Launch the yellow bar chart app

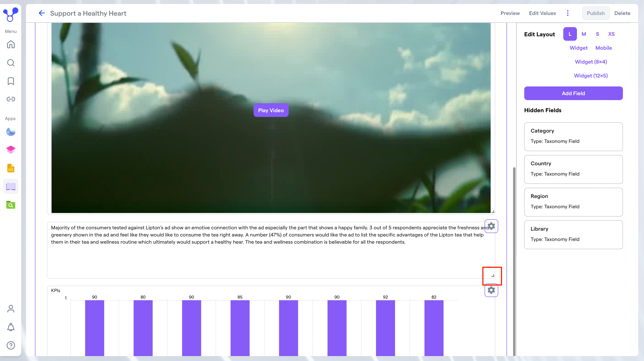pos(11,168)
